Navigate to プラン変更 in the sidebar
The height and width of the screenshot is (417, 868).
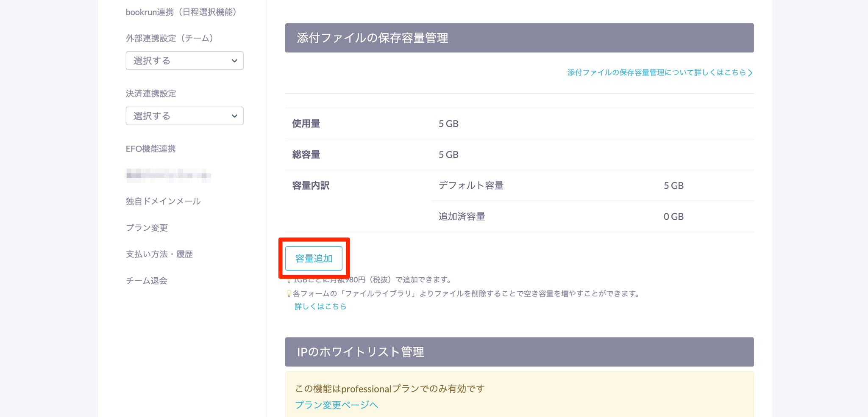147,228
